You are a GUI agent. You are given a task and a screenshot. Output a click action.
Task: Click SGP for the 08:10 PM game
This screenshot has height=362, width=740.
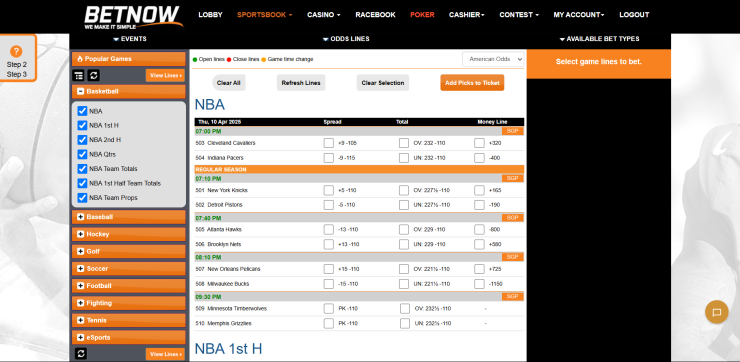tap(513, 257)
